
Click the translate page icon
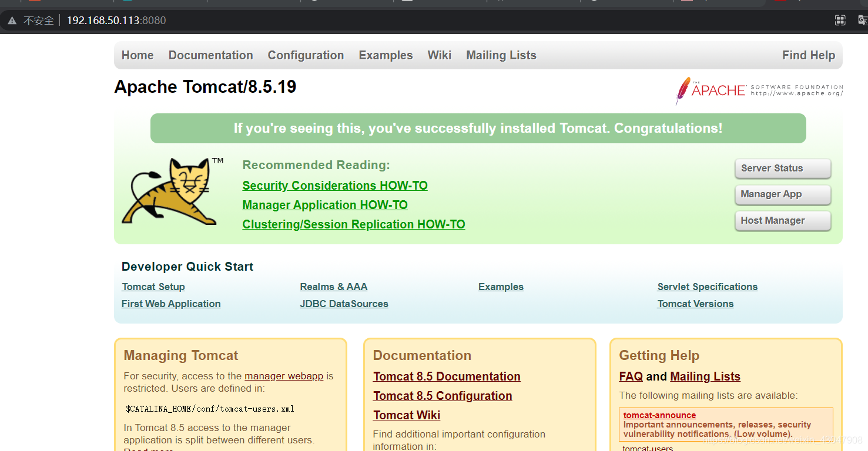[863, 21]
